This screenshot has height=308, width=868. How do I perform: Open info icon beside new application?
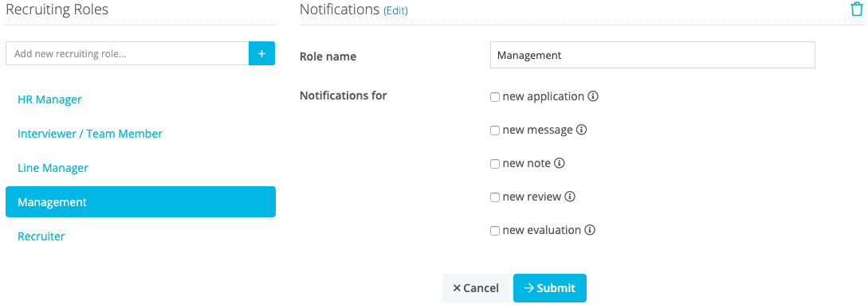[593, 97]
